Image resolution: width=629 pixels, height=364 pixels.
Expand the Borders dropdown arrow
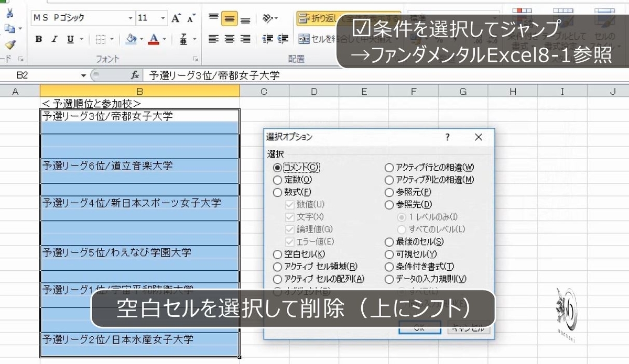(x=112, y=39)
